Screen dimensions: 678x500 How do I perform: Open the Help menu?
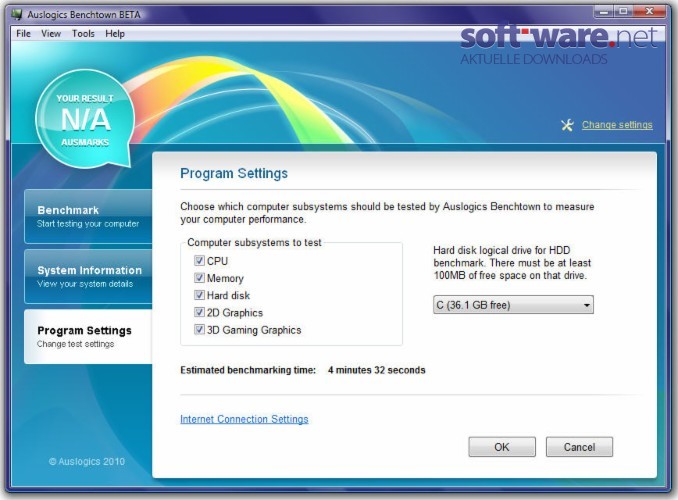[115, 34]
